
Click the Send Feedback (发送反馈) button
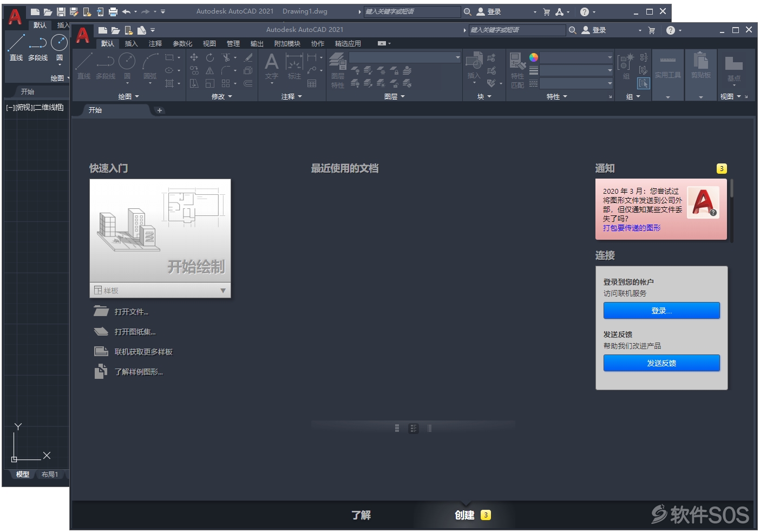tap(661, 363)
